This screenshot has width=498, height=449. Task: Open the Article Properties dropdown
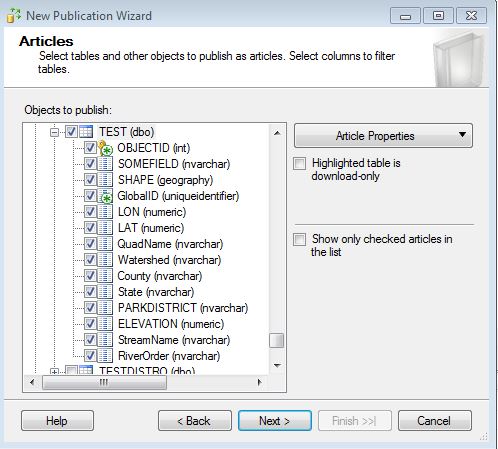[x=383, y=136]
